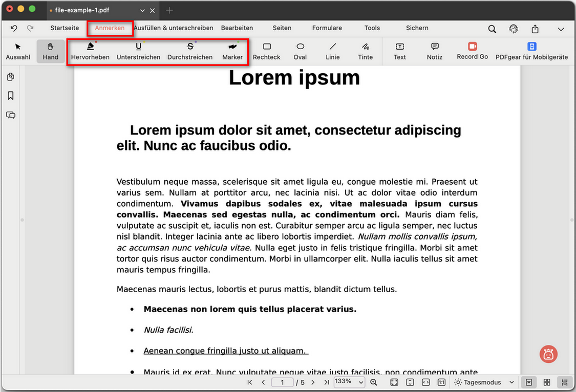Select the Hervorheben highlight tool
This screenshot has width=576, height=392.
coord(90,51)
